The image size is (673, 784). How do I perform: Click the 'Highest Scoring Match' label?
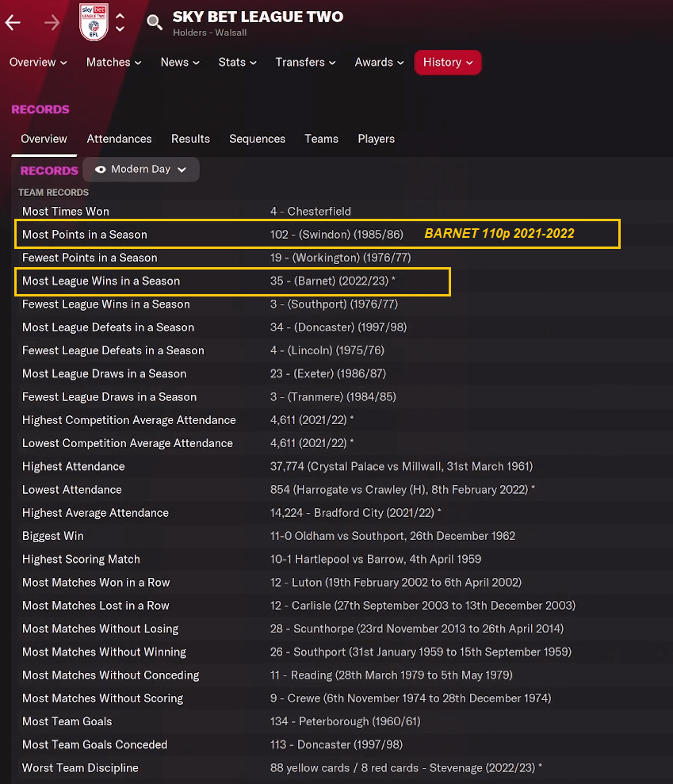click(81, 560)
